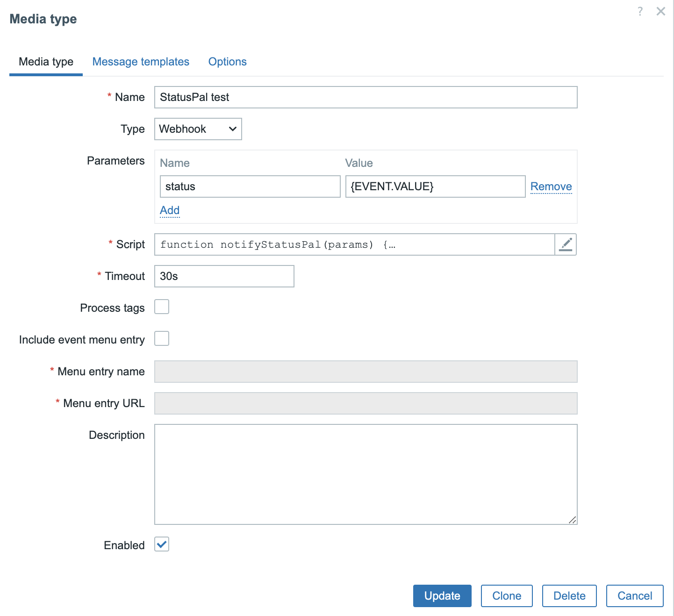
Task: Open the Type dropdown showing Webhook
Action: pyautogui.click(x=198, y=129)
